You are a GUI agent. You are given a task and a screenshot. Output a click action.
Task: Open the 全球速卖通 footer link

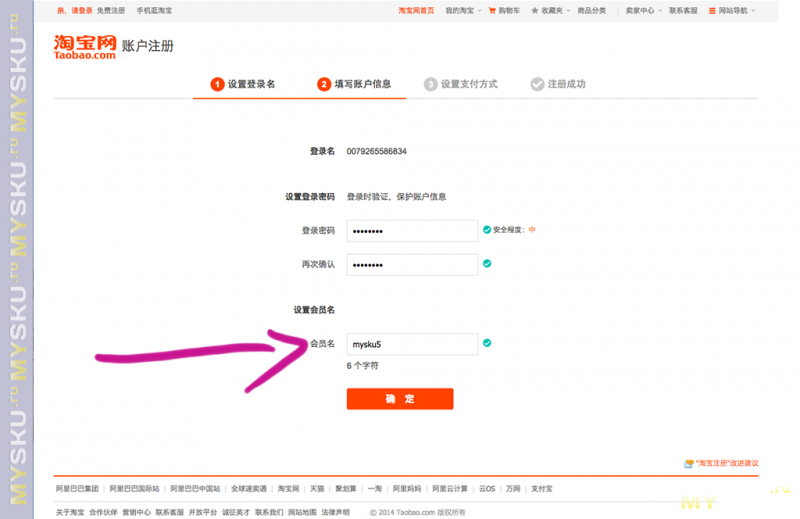[x=248, y=488]
